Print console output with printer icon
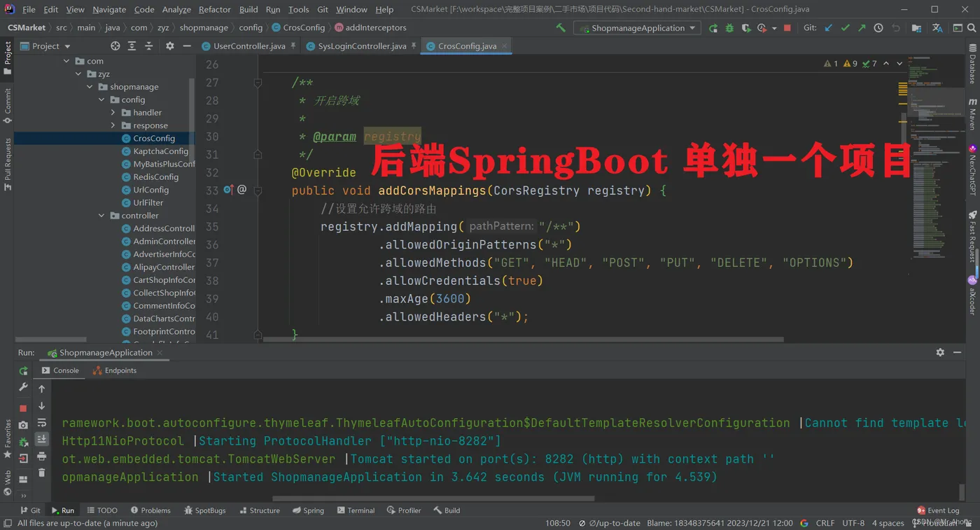 pyautogui.click(x=41, y=456)
